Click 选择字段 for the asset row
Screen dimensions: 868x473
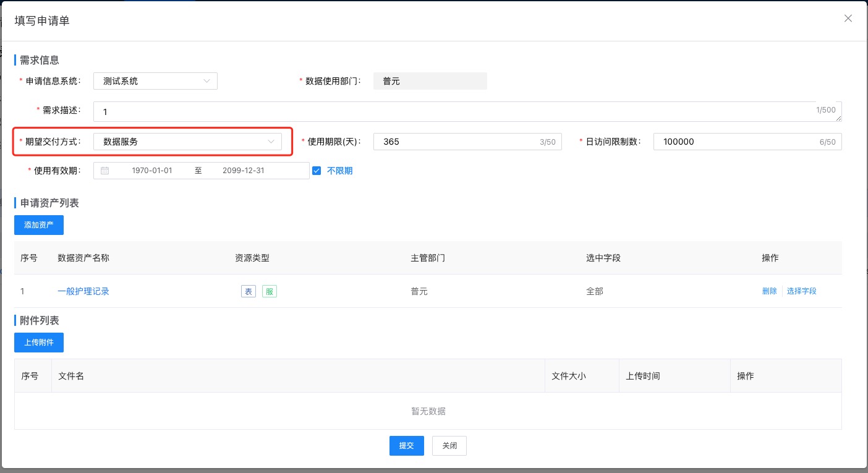click(802, 291)
